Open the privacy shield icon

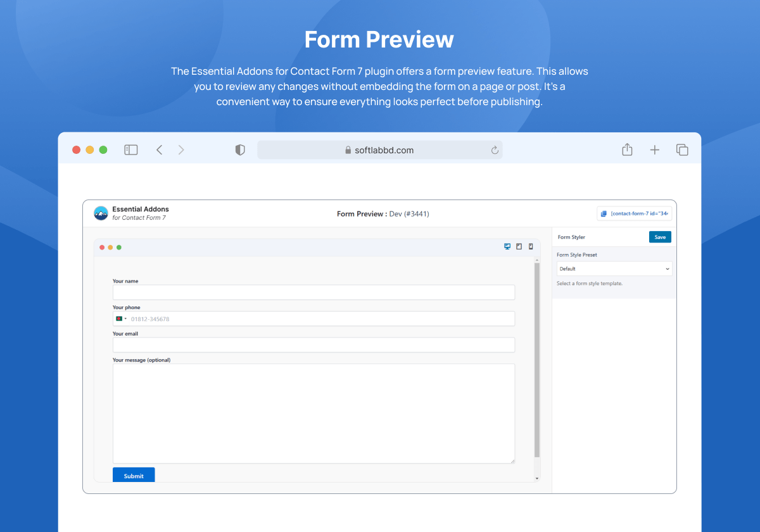(240, 150)
